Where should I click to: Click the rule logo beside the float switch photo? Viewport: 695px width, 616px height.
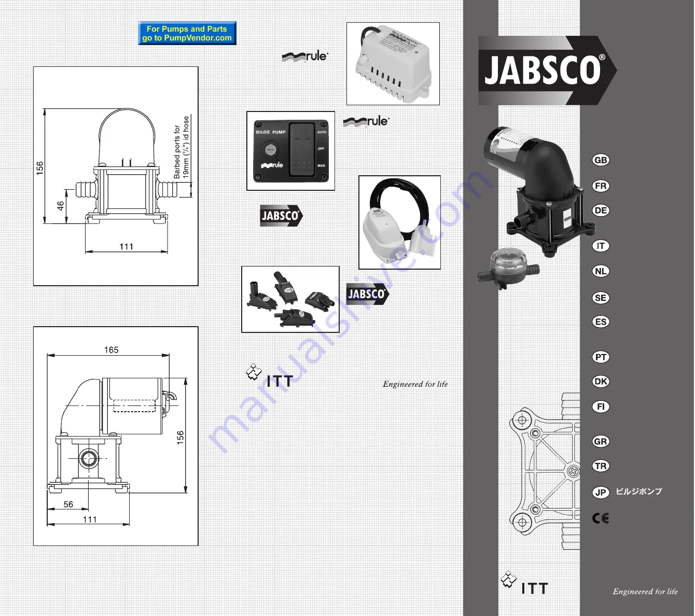[x=305, y=57]
